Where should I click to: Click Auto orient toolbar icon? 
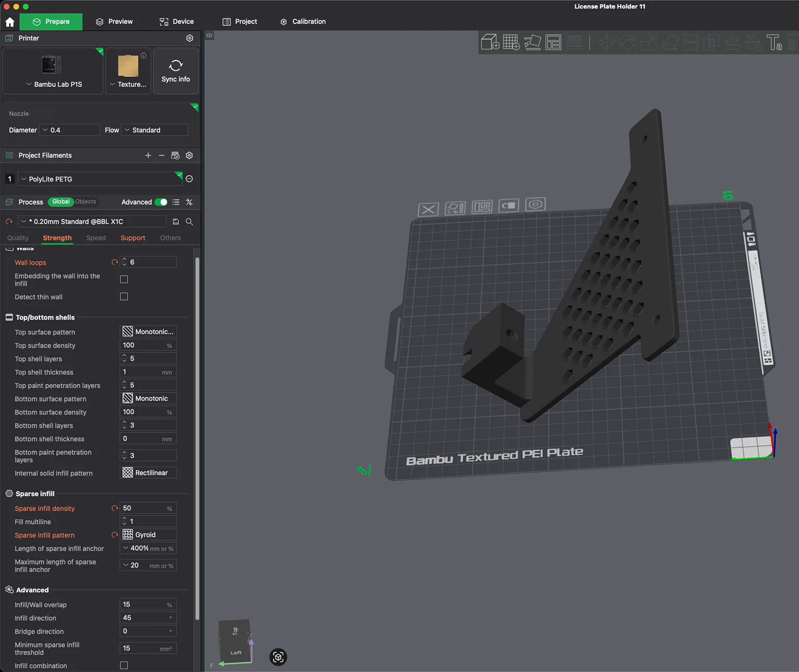(x=532, y=42)
